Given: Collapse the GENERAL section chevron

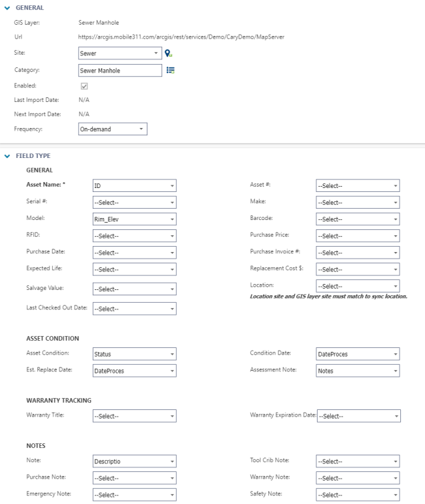Looking at the screenshot, I should [x=7, y=8].
